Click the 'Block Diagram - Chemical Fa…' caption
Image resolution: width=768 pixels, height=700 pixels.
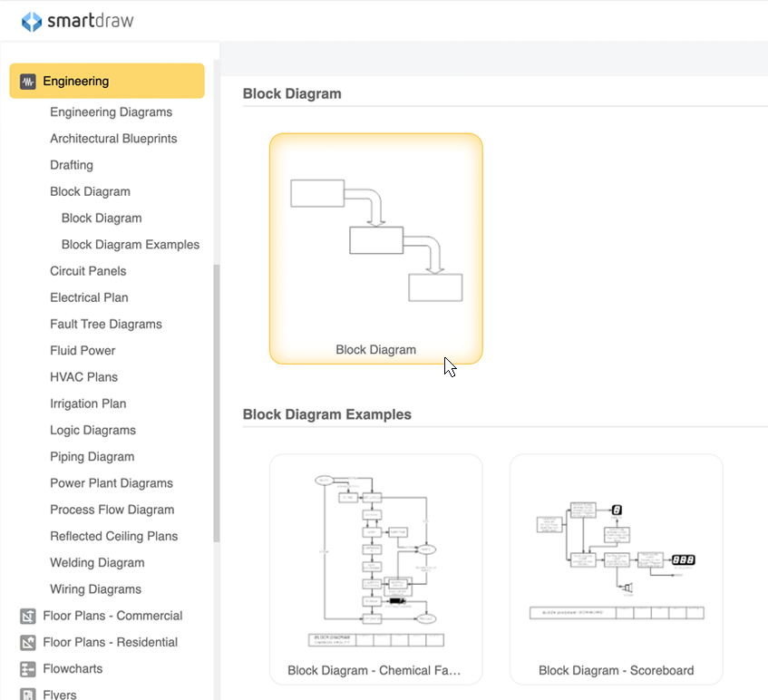[374, 670]
